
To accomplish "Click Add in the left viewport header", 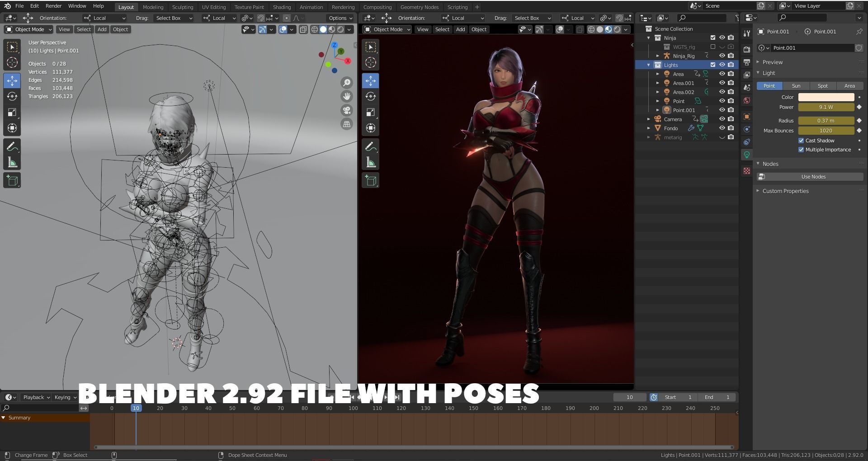I will [x=102, y=29].
